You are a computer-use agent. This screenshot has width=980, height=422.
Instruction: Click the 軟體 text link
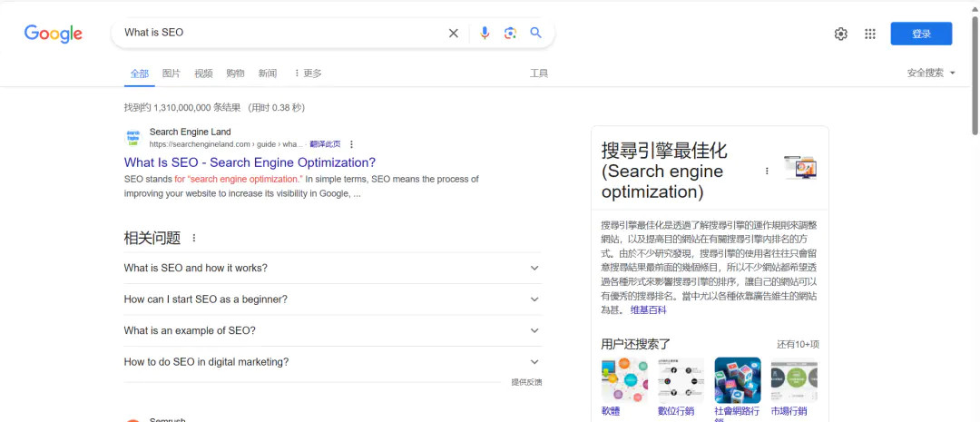pos(611,411)
